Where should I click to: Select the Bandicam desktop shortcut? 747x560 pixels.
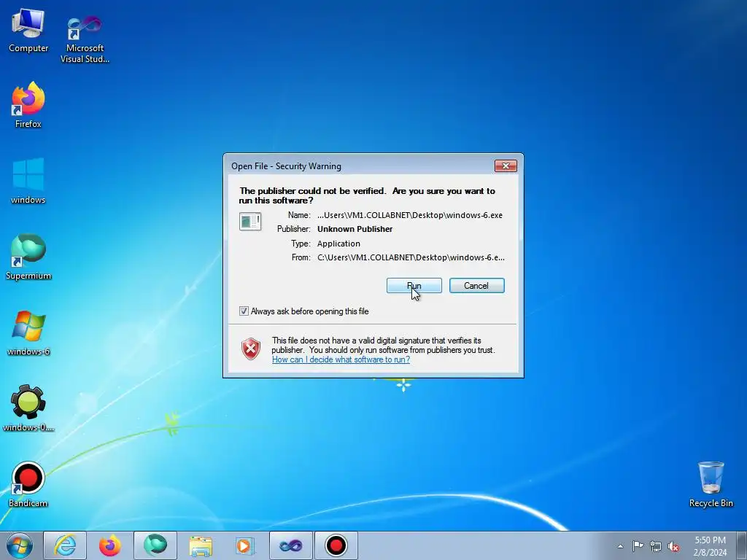tap(28, 484)
